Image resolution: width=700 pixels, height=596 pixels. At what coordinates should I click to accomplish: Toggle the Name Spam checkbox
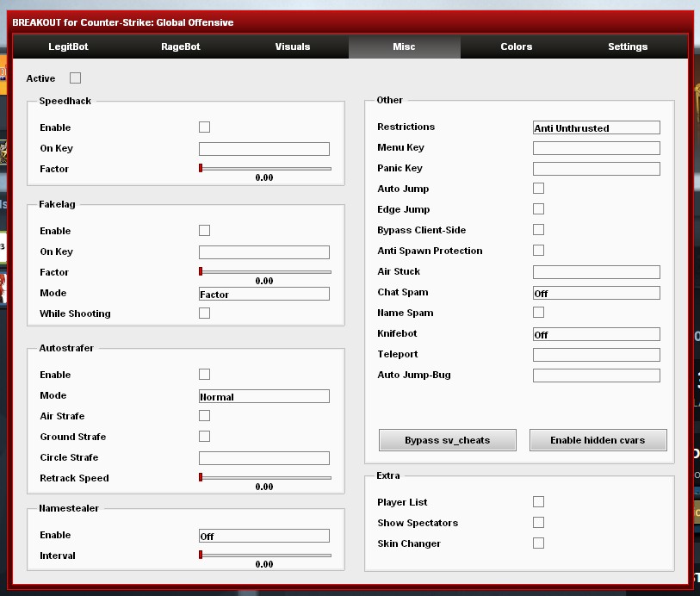538,312
